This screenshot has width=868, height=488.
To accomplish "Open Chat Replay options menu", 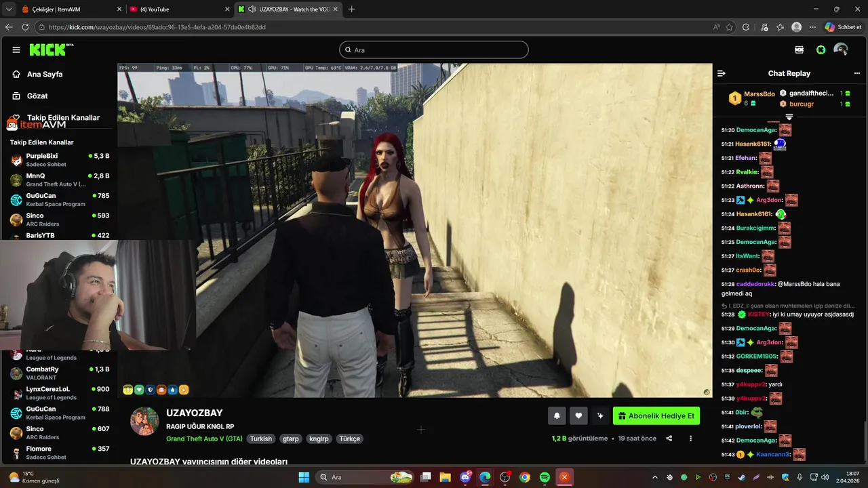I will click(857, 73).
